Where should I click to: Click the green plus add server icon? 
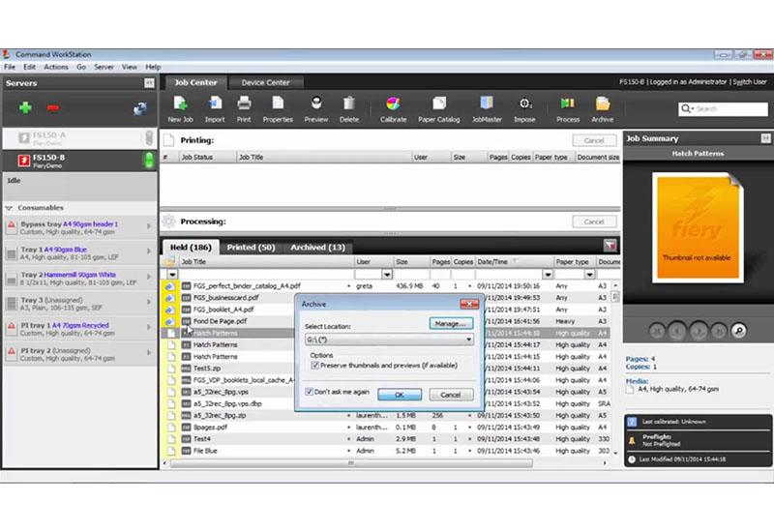coord(25,107)
